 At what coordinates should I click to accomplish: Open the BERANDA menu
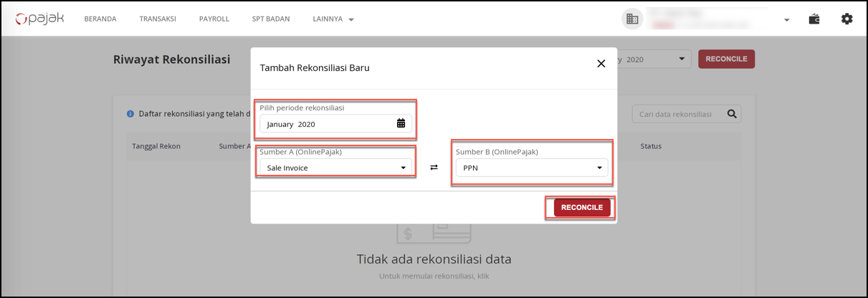(x=100, y=19)
